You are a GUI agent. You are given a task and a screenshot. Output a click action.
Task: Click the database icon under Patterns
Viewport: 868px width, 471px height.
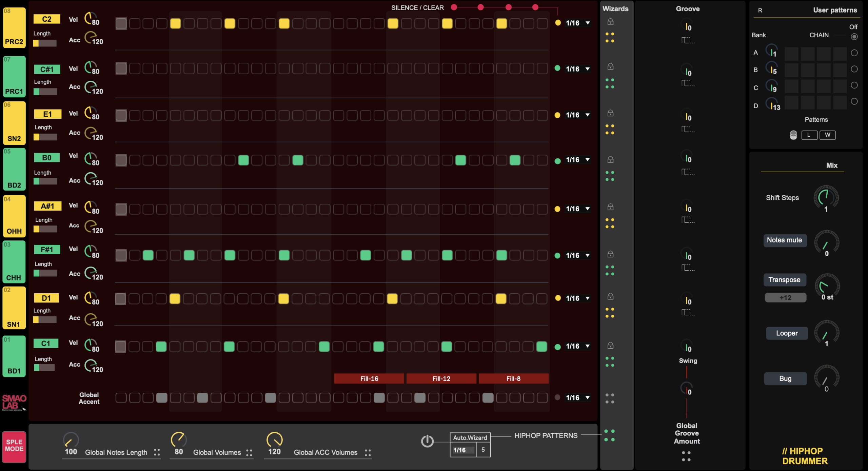793,135
